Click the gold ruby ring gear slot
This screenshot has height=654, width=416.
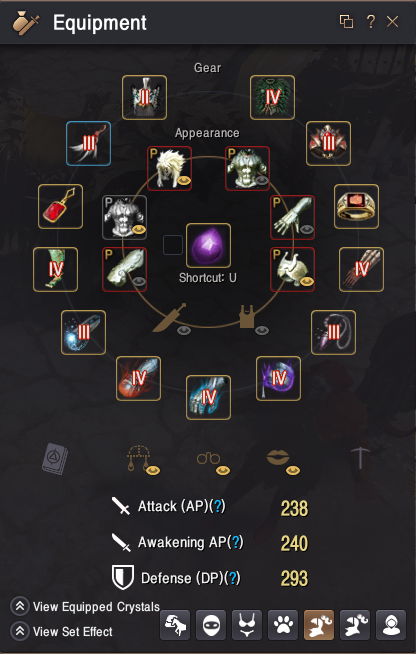pyautogui.click(x=356, y=206)
